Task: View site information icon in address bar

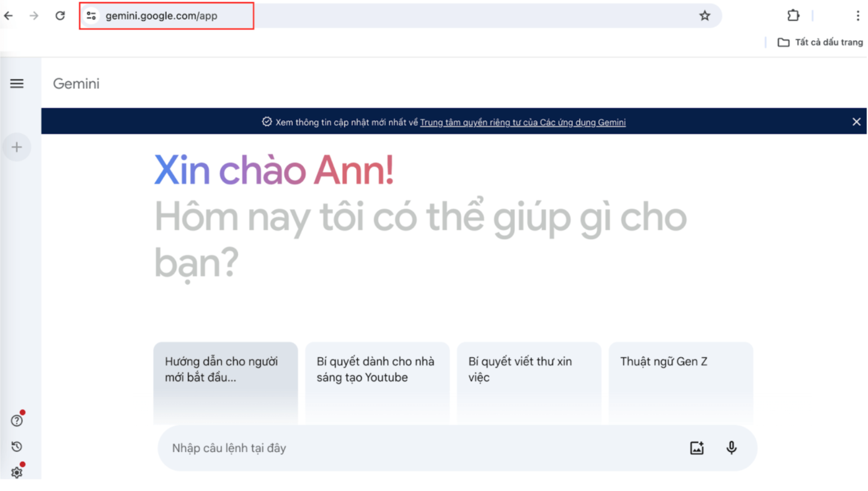Action: [91, 16]
